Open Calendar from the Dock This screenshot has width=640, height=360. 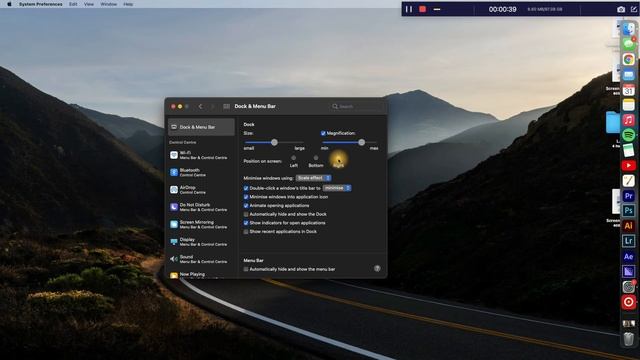pyautogui.click(x=629, y=90)
